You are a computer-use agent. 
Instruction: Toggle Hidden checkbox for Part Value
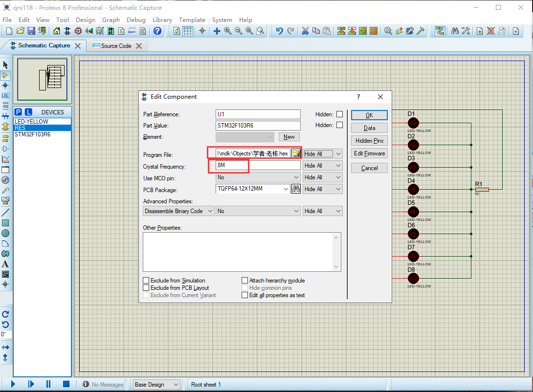coord(339,125)
